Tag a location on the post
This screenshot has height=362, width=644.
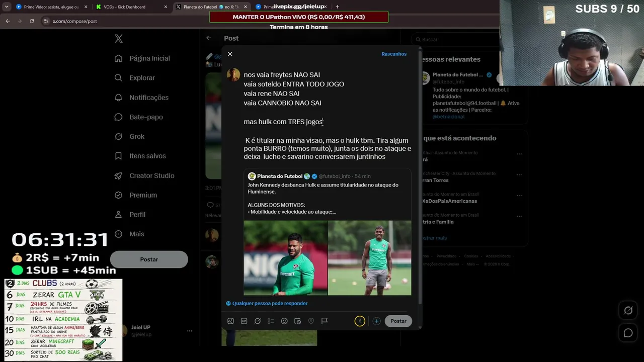(x=311, y=321)
